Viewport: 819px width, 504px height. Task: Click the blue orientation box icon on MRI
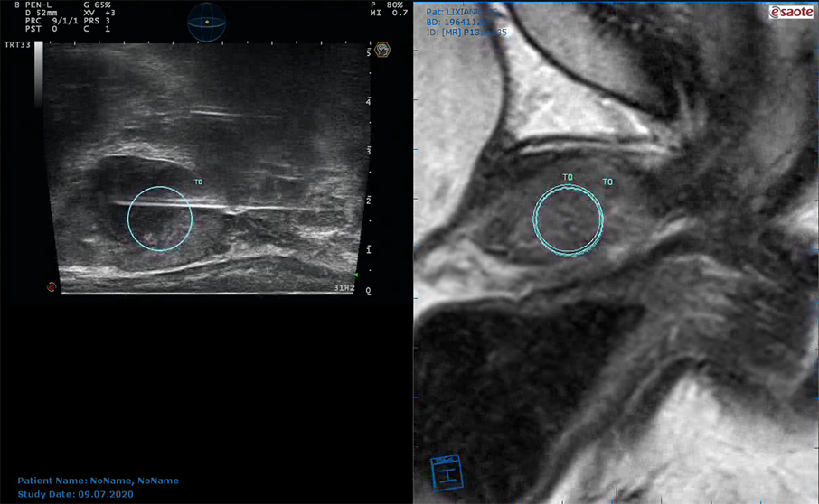point(447,472)
